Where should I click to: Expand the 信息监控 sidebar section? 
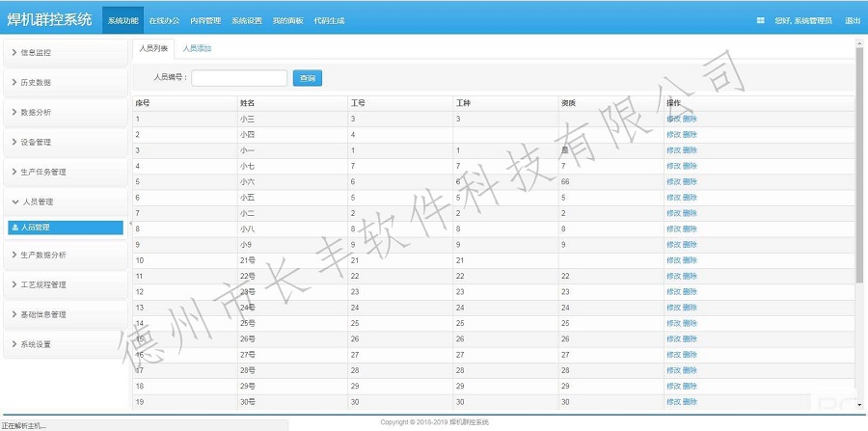[x=64, y=52]
